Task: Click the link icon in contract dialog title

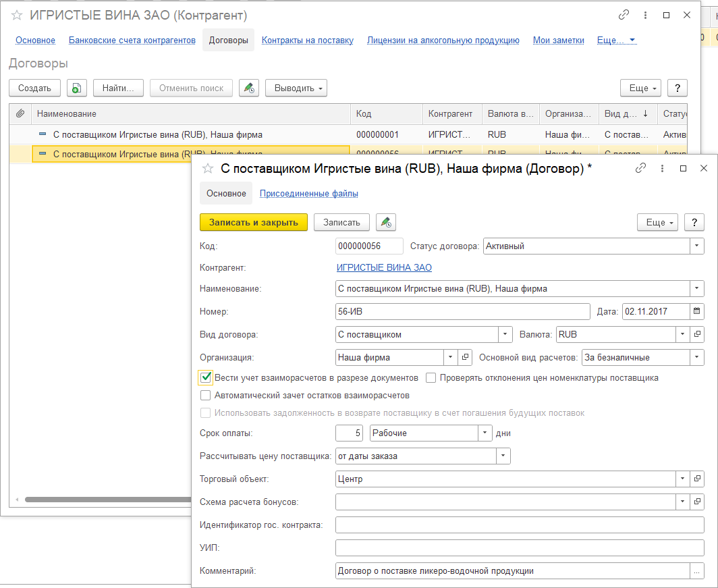Action: (x=641, y=168)
